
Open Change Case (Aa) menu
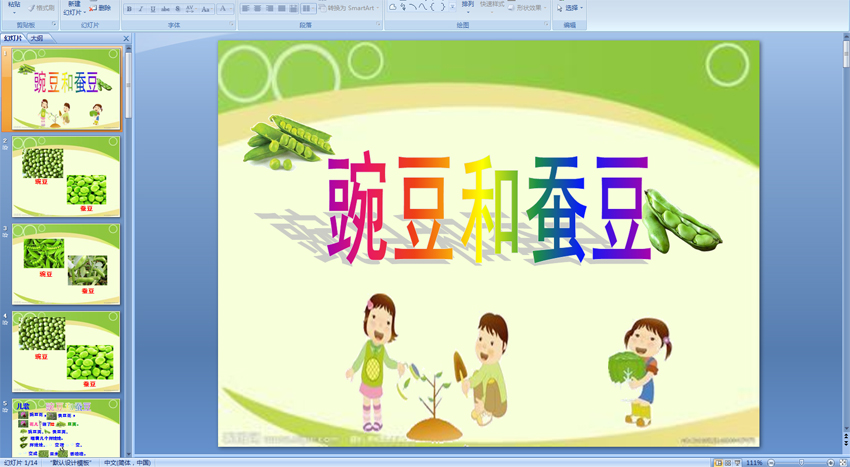pyautogui.click(x=206, y=9)
